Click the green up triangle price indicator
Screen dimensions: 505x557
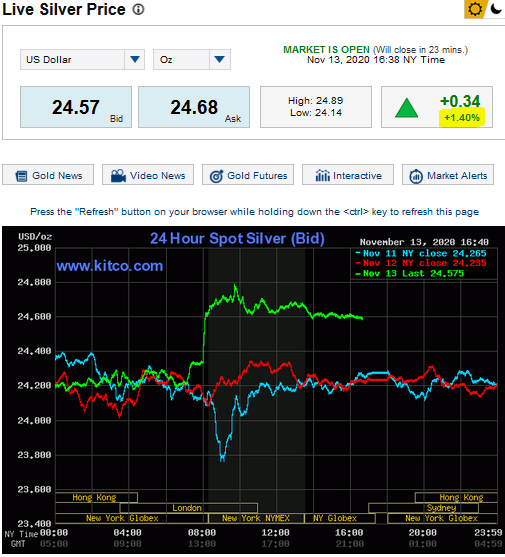pyautogui.click(x=407, y=108)
